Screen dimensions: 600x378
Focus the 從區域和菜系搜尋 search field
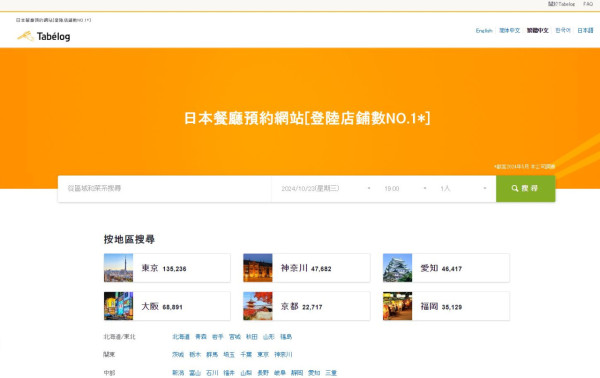[165, 189]
